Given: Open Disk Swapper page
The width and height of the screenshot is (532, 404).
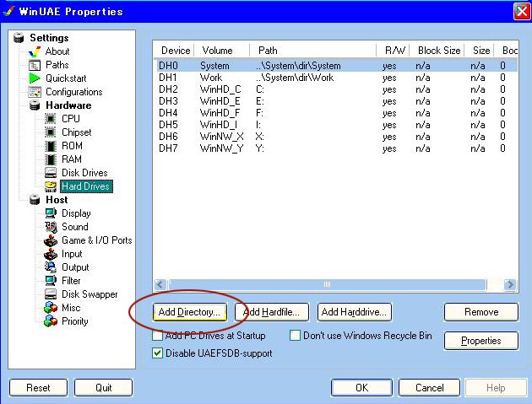Looking at the screenshot, I should coord(90,294).
